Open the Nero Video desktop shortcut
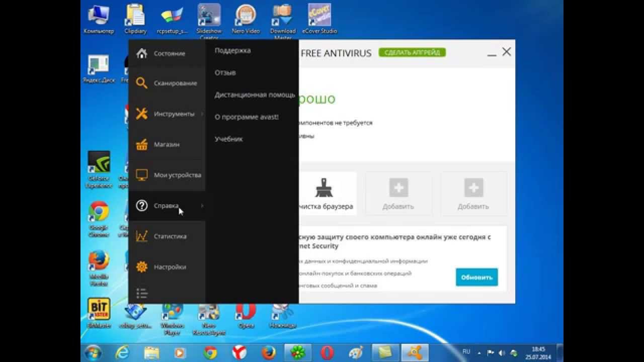The image size is (644, 362). coord(246,19)
